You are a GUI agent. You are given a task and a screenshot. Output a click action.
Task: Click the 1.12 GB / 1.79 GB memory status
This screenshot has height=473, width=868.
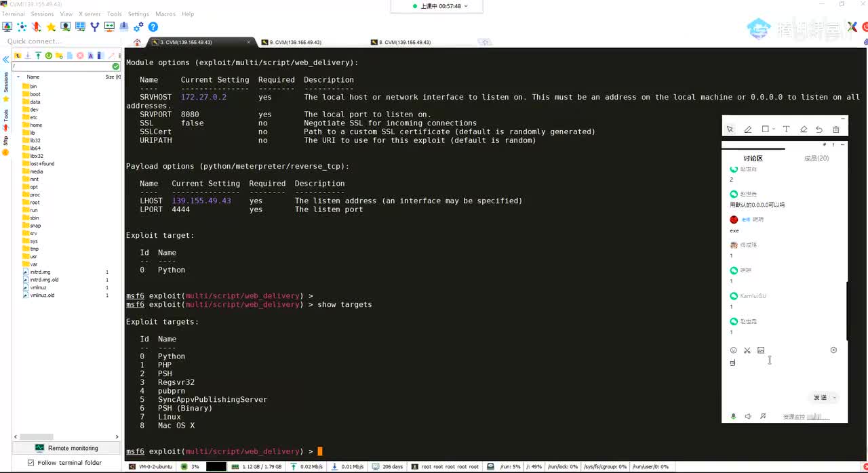(x=256, y=467)
